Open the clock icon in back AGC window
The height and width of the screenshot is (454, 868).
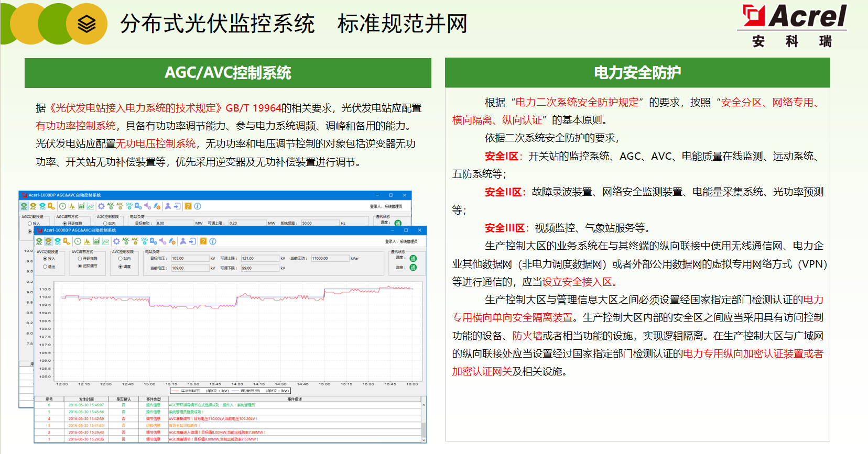(62, 206)
